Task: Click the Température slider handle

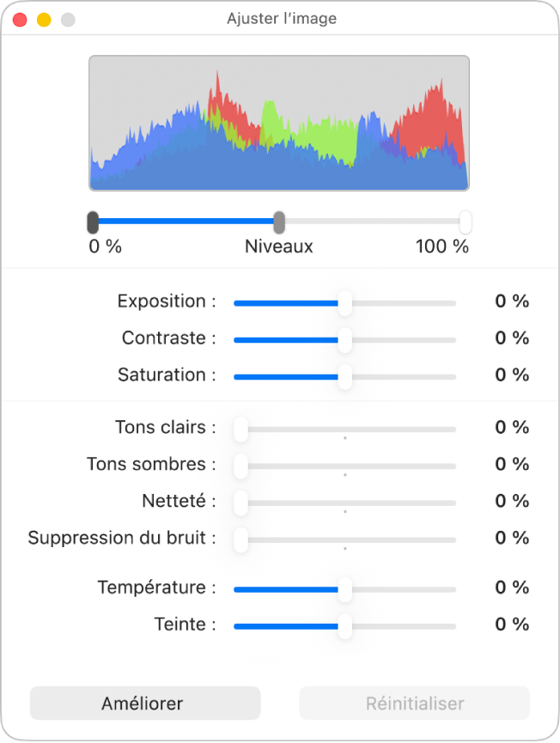Action: click(x=344, y=589)
